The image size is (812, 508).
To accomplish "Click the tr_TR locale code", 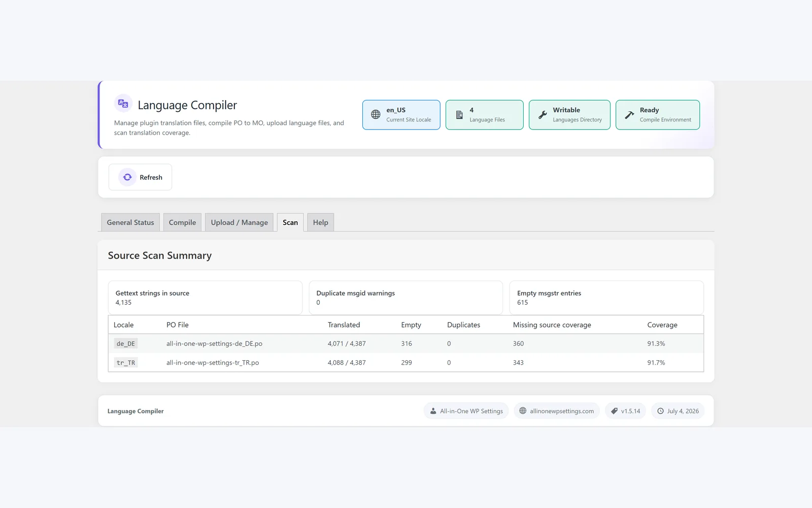I will tap(126, 363).
